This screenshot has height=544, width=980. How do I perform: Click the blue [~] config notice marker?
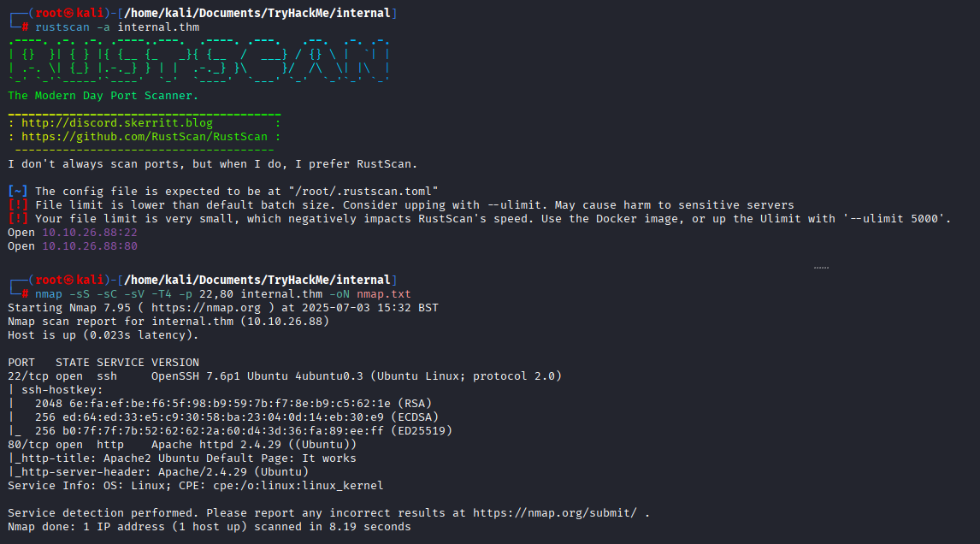(x=17, y=192)
